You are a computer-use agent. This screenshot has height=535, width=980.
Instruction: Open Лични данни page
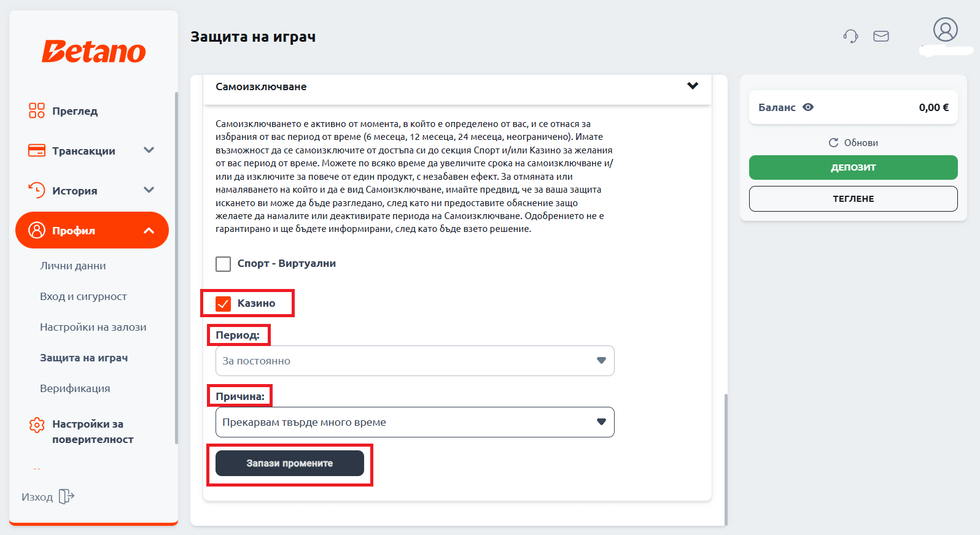73,266
